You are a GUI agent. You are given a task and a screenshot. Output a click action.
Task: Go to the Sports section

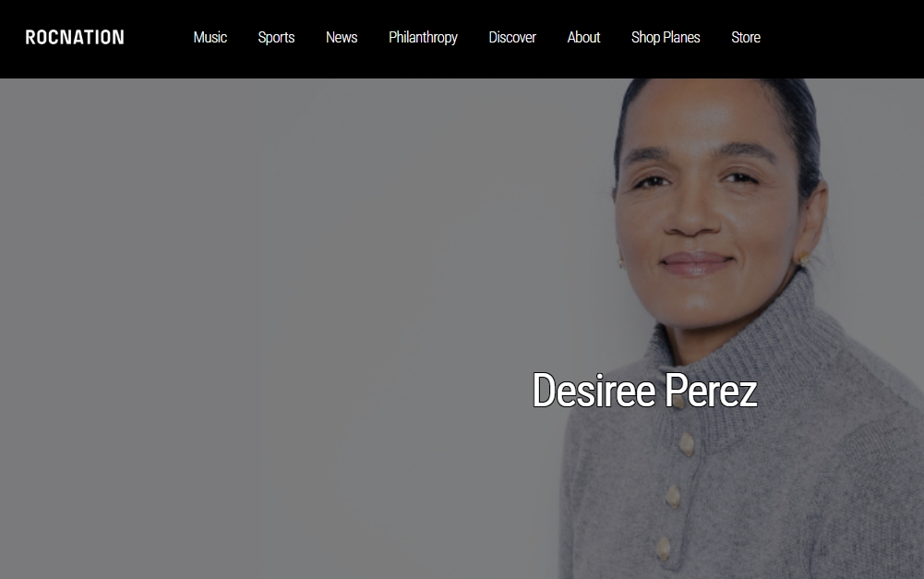[276, 38]
